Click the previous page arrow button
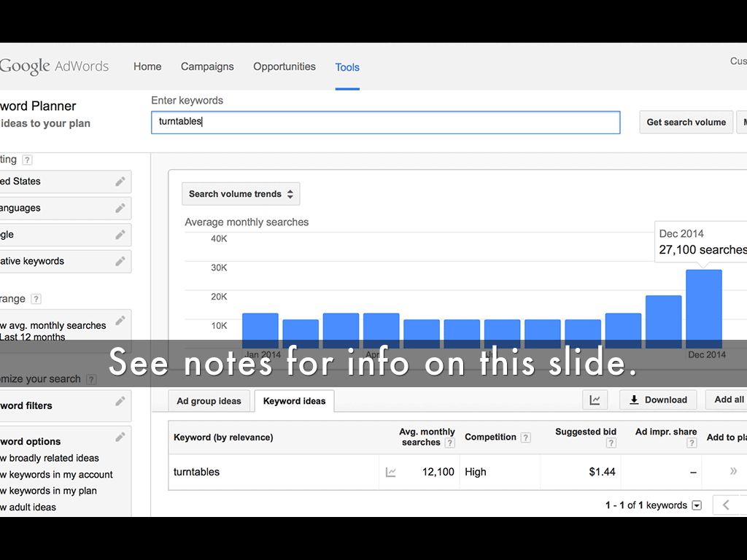This screenshot has height=560, width=747. pyautogui.click(x=726, y=505)
